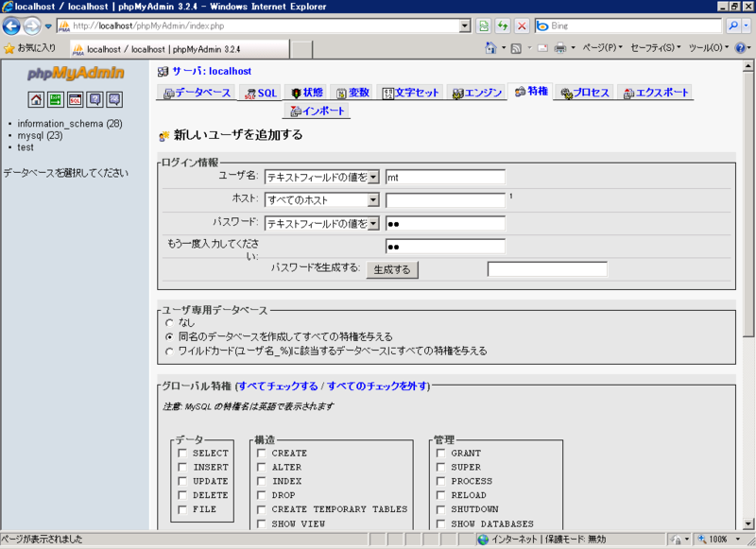Open phpMyAdmin documentation via the question mark icon
756x549 pixels.
pyautogui.click(x=94, y=99)
